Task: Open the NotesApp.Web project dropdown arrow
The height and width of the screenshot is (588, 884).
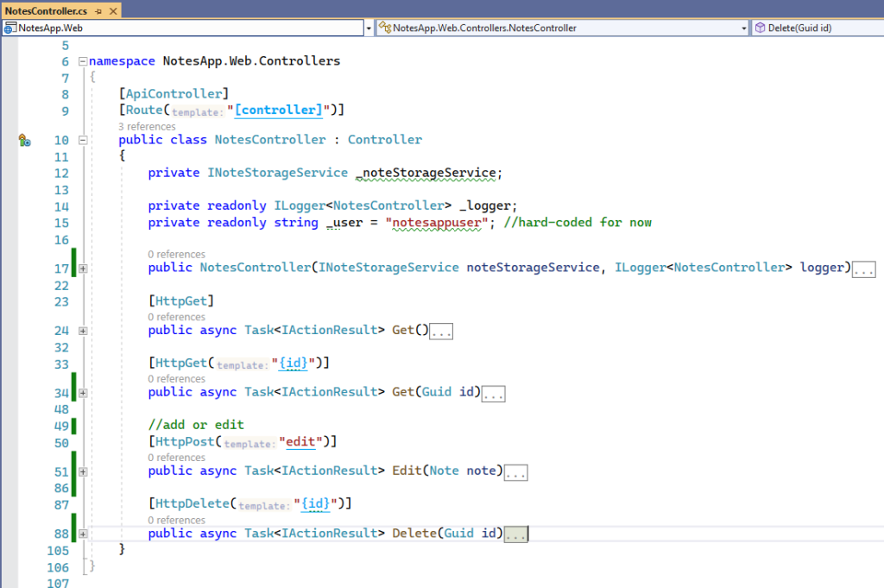Action: pos(369,28)
